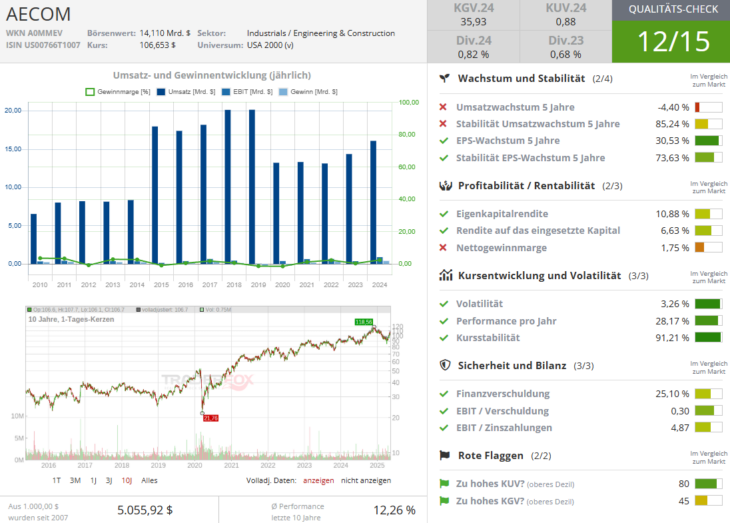Click the Div.23 0,68 % tile
The height and width of the screenshot is (523, 730).
566,47
